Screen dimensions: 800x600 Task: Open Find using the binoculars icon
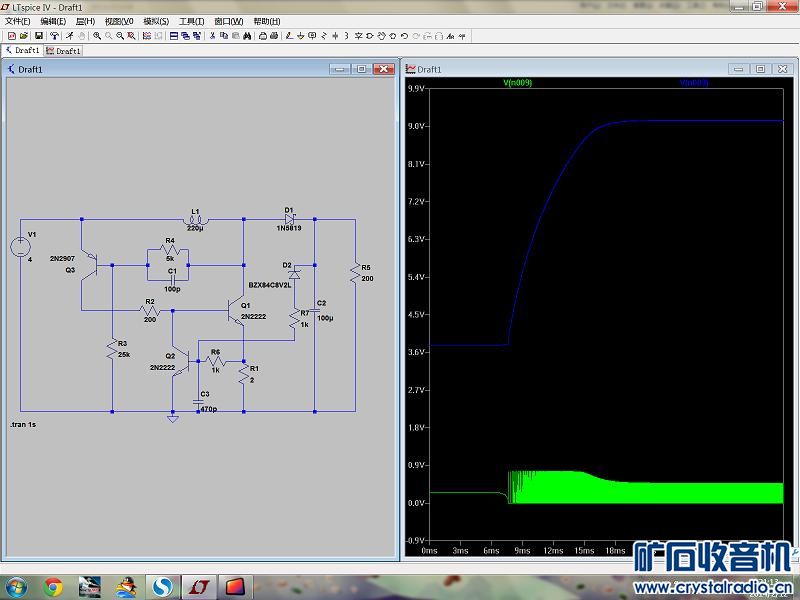pyautogui.click(x=246, y=36)
